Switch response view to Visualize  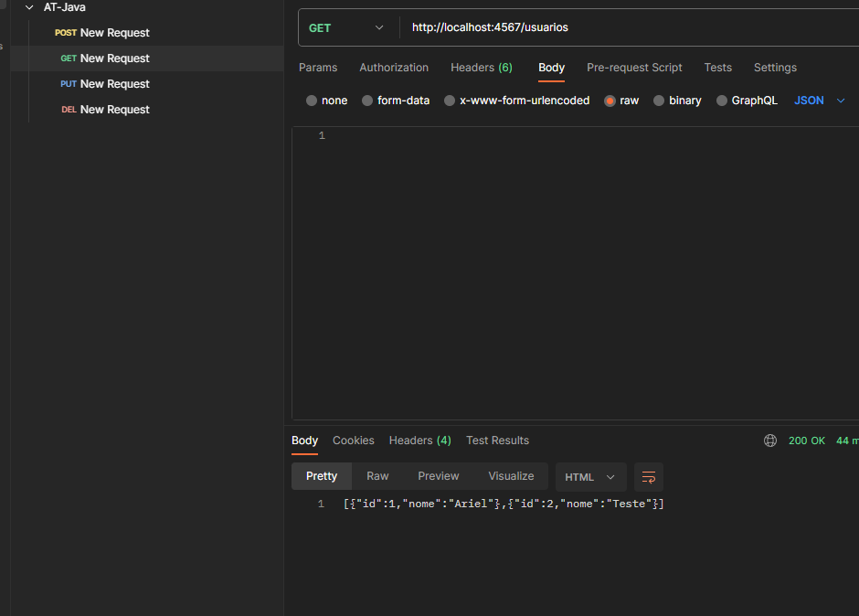click(511, 476)
